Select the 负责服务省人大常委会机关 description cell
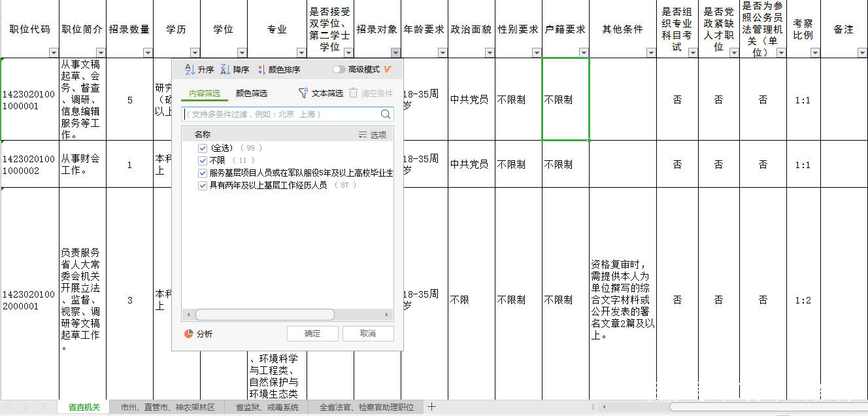Image resolution: width=868 pixels, height=416 pixels. 82,300
